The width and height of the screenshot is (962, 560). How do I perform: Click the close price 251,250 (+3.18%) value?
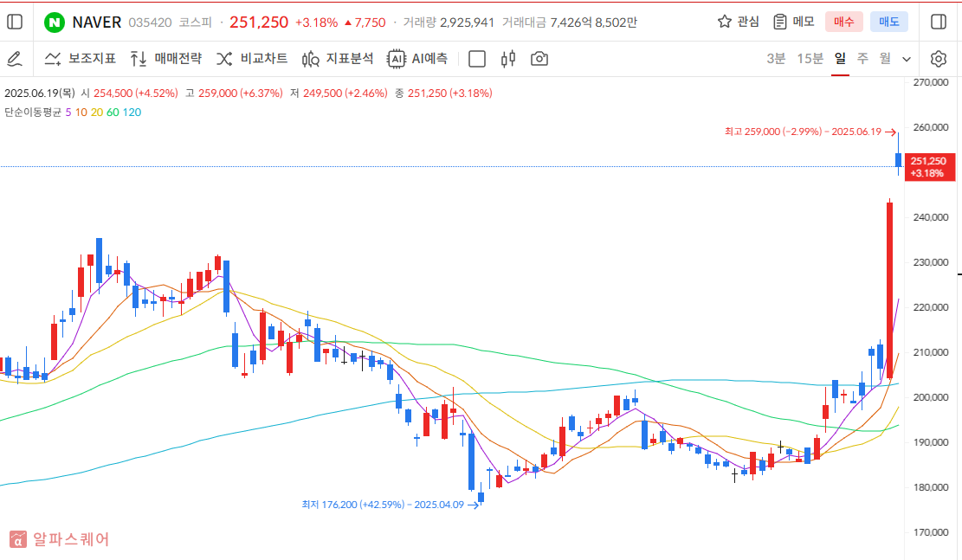click(x=449, y=93)
